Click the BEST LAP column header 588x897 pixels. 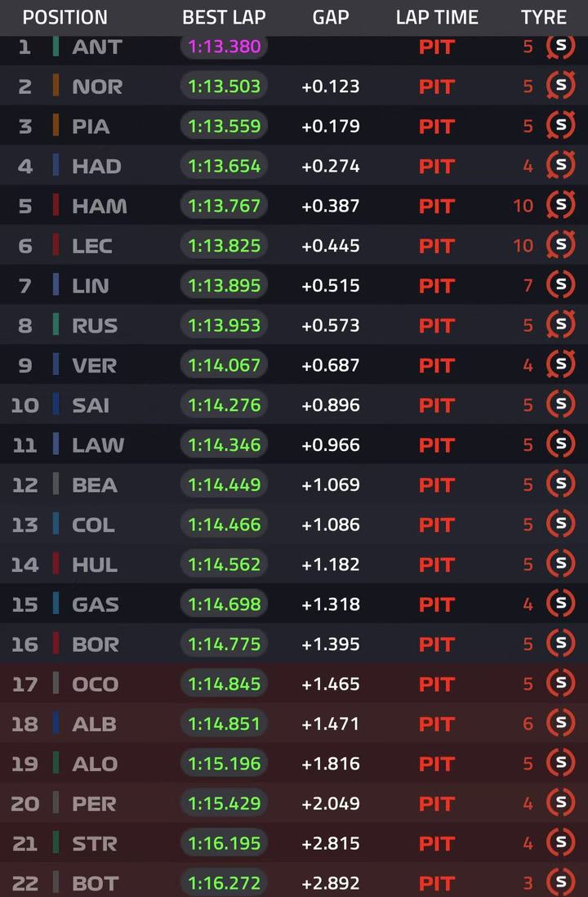tap(225, 17)
